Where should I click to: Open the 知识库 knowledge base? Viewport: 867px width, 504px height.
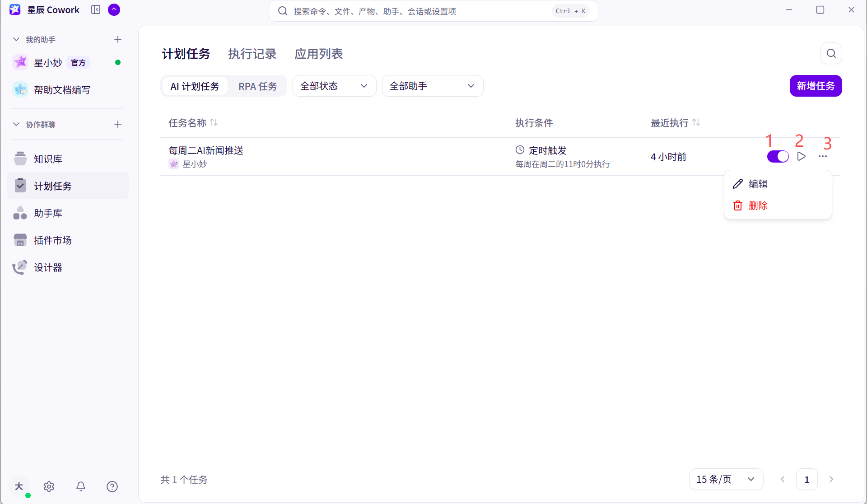[x=68, y=159]
